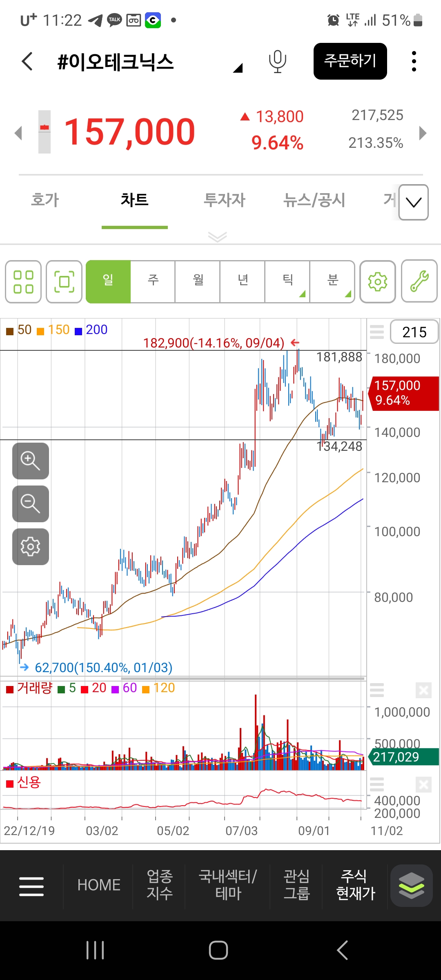Viewport: 441px width, 980px height.
Task: Tap the chart horizontal scrollbar
Action: (242, 679)
